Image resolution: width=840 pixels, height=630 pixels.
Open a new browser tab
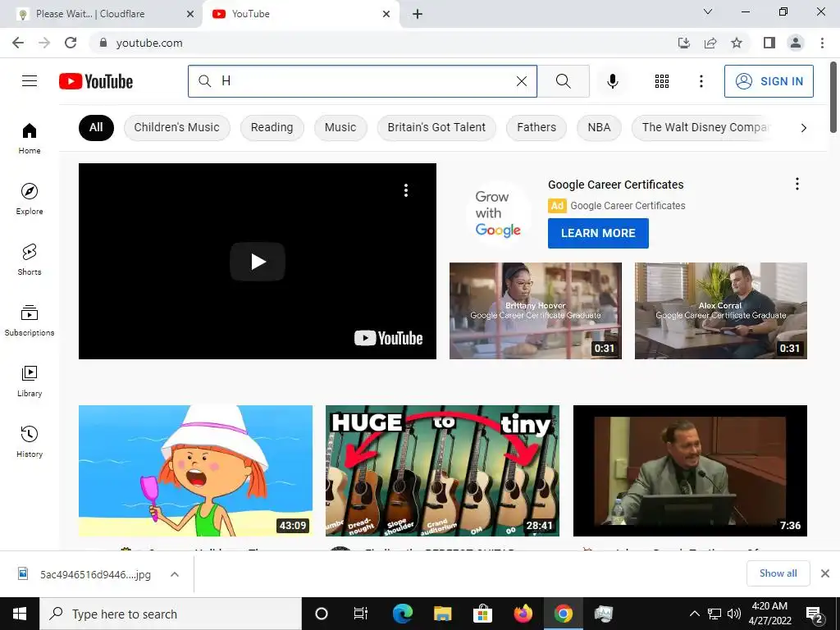pyautogui.click(x=418, y=14)
